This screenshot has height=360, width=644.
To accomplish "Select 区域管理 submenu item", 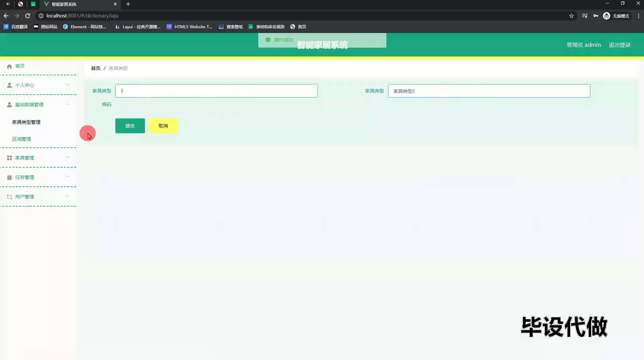I will point(21,139).
